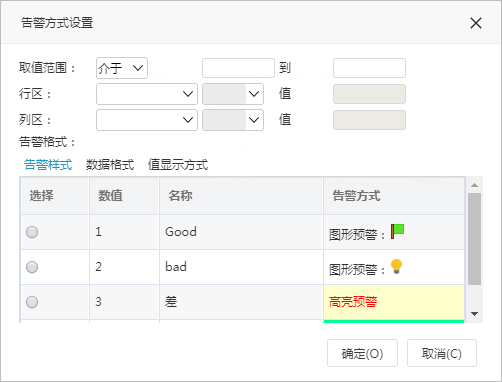
Task: Open the second 列区 dropdown
Action: point(233,120)
